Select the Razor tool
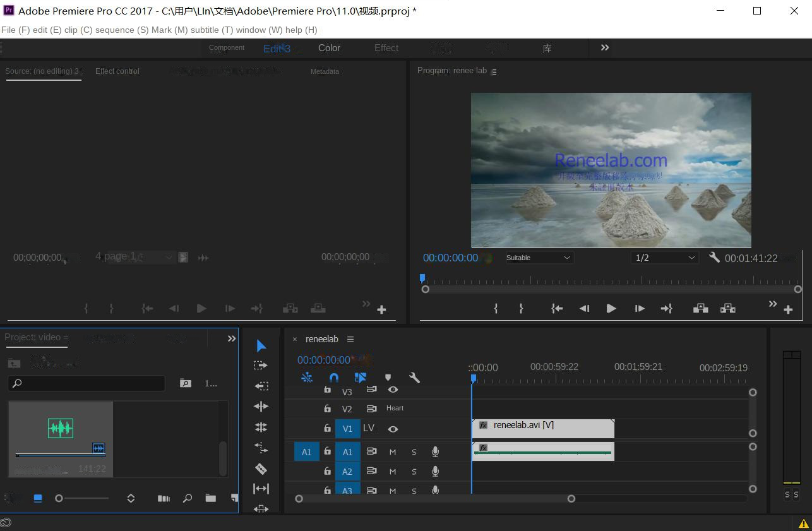 click(261, 468)
